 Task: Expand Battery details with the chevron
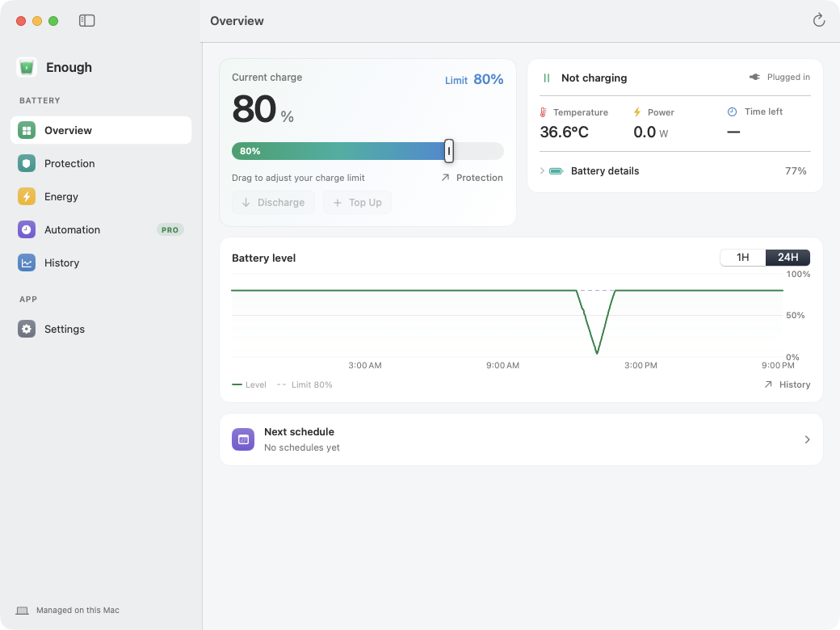(x=542, y=171)
